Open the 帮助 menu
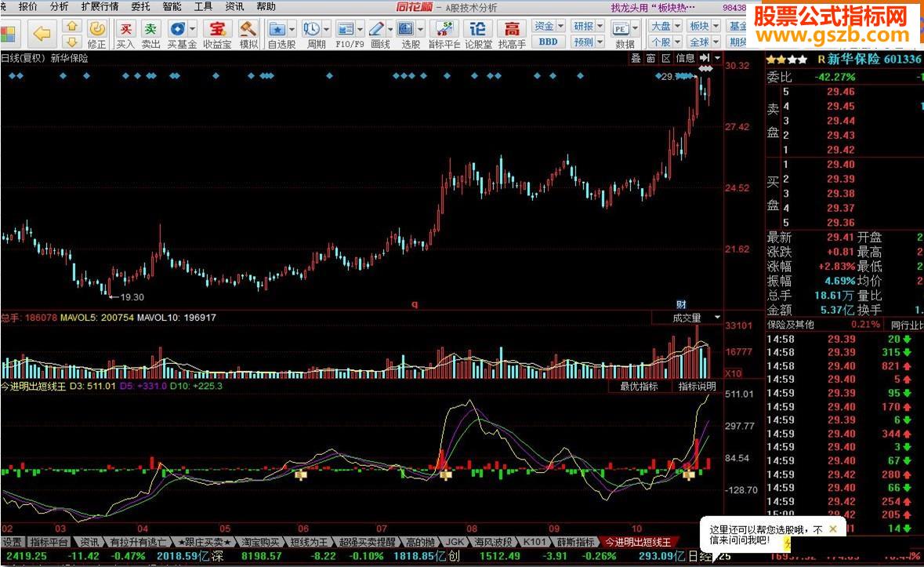The height and width of the screenshot is (567, 924). [x=266, y=6]
